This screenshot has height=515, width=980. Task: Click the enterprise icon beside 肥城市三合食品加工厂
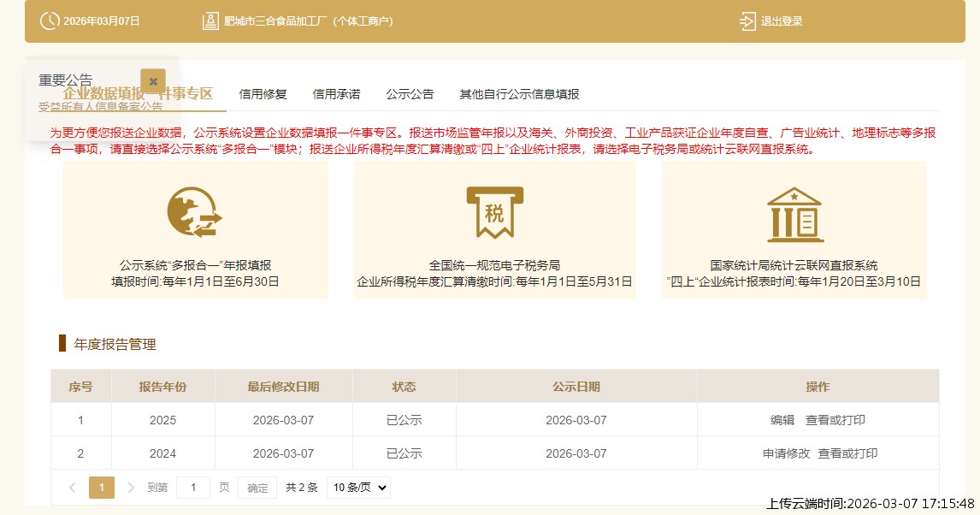pyautogui.click(x=210, y=21)
